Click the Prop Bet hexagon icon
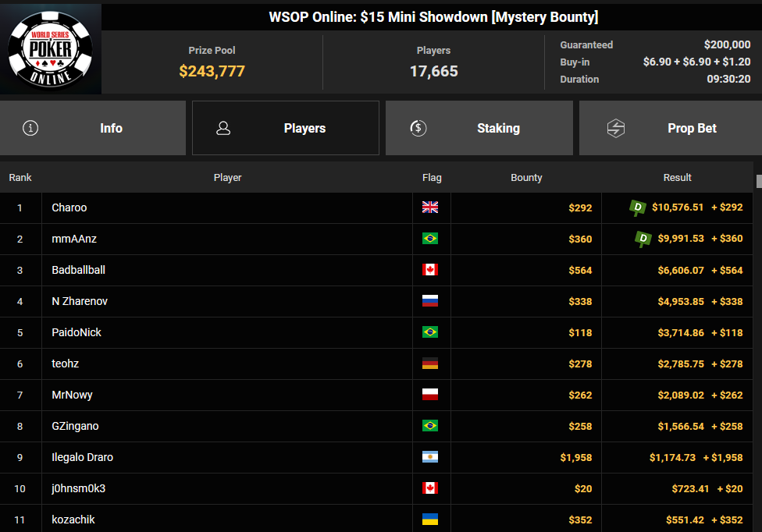 click(616, 128)
